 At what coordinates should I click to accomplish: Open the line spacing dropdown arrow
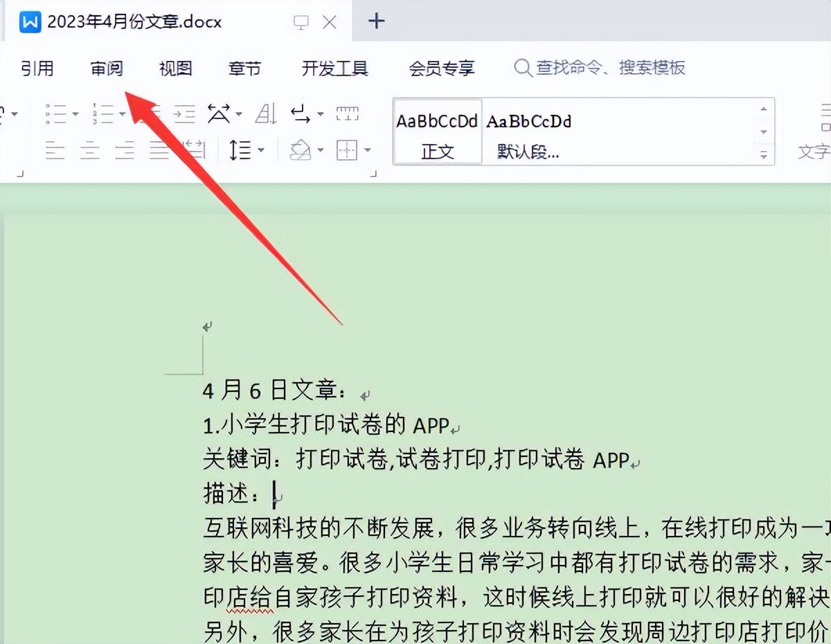[x=260, y=150]
